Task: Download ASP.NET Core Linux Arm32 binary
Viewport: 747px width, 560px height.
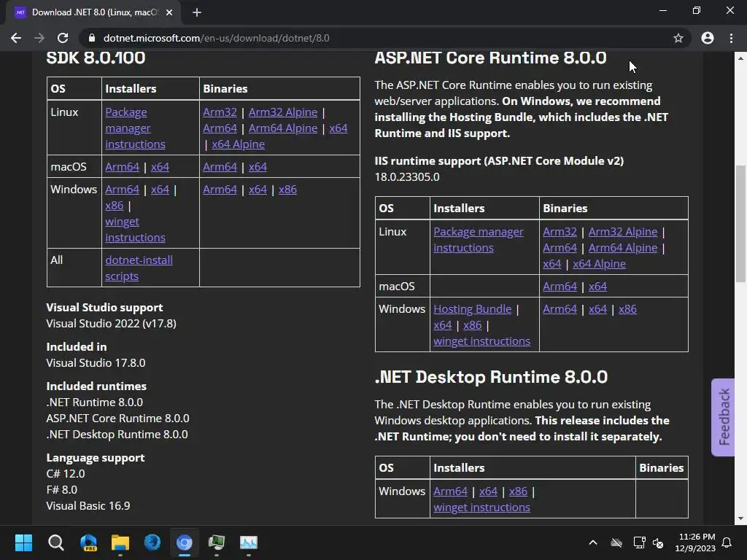Action: (560, 232)
